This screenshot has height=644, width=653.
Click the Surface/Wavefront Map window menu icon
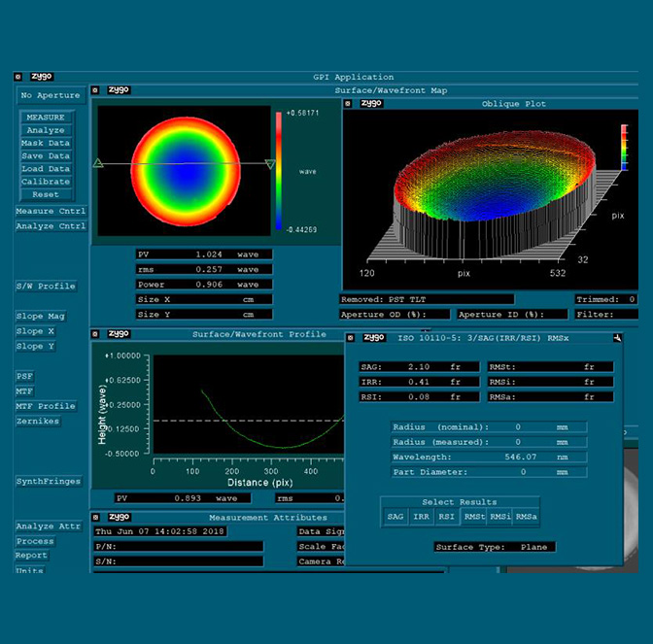coord(95,90)
